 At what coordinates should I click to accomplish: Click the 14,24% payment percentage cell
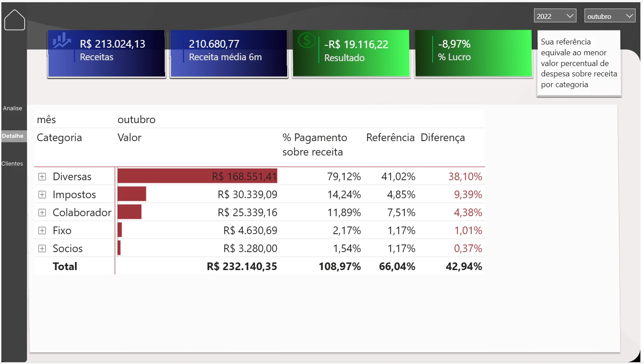coord(344,195)
